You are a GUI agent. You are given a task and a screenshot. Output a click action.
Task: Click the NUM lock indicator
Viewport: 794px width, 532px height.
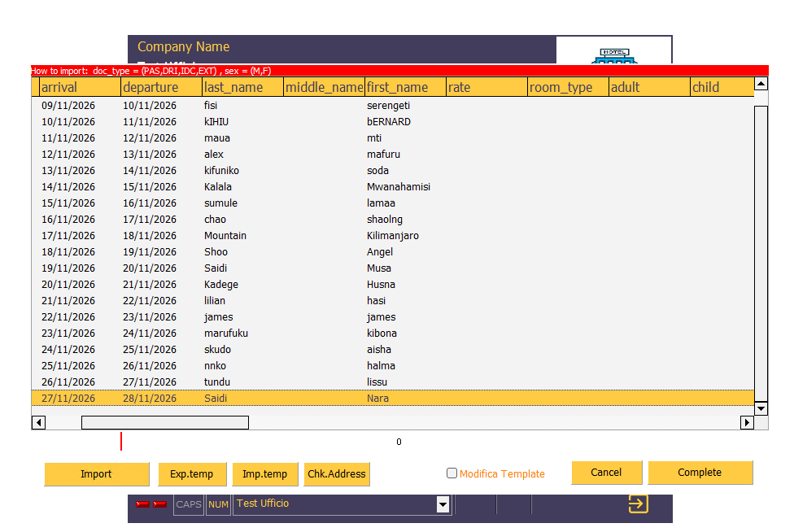coord(218,504)
